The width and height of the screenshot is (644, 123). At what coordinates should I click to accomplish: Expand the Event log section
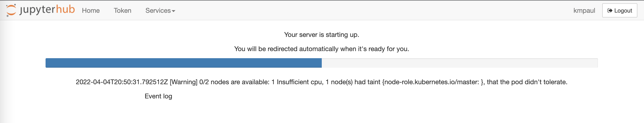click(x=158, y=96)
